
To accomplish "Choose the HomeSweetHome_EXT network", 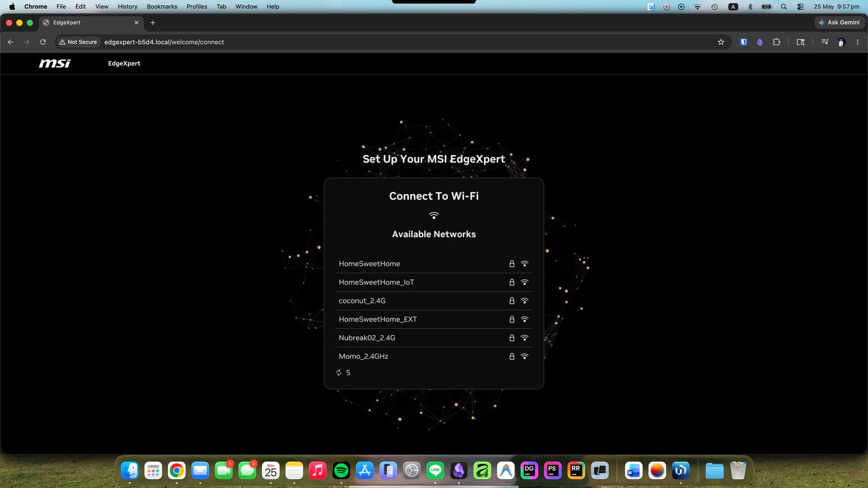I will pos(434,319).
